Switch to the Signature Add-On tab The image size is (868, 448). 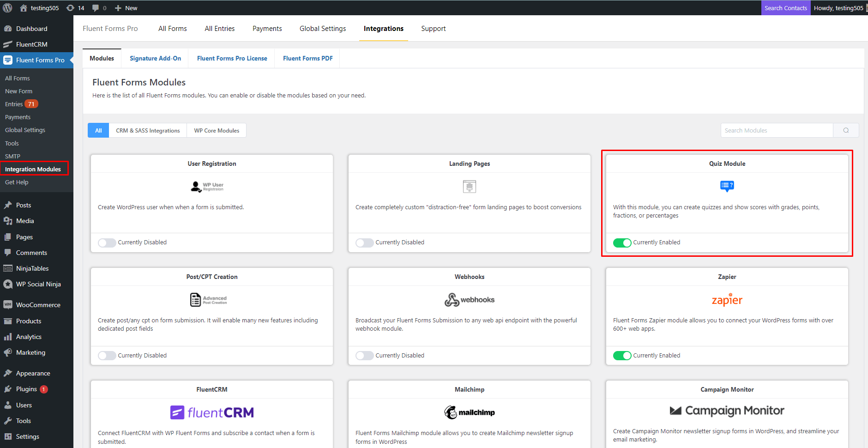click(155, 58)
